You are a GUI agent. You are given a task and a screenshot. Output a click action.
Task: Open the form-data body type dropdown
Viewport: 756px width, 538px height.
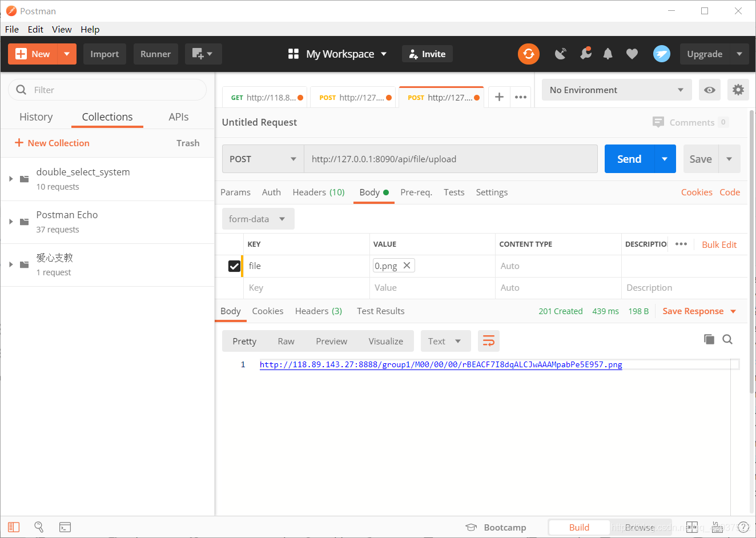click(x=258, y=219)
